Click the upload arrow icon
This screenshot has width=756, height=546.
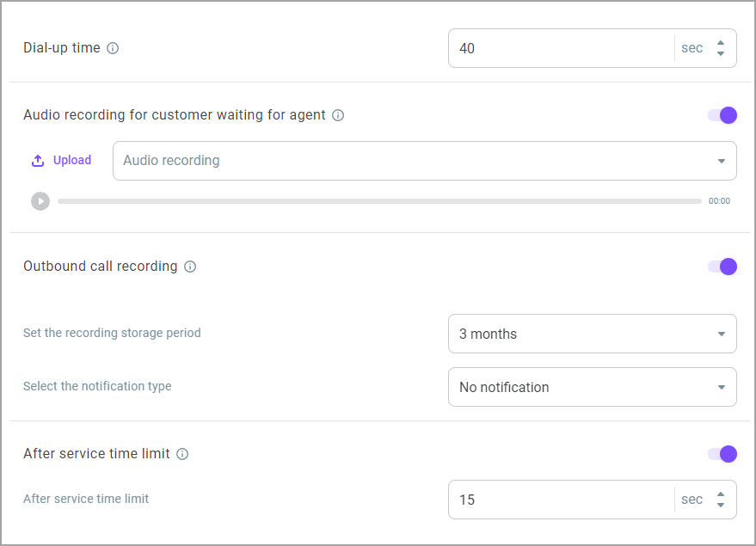coord(38,161)
